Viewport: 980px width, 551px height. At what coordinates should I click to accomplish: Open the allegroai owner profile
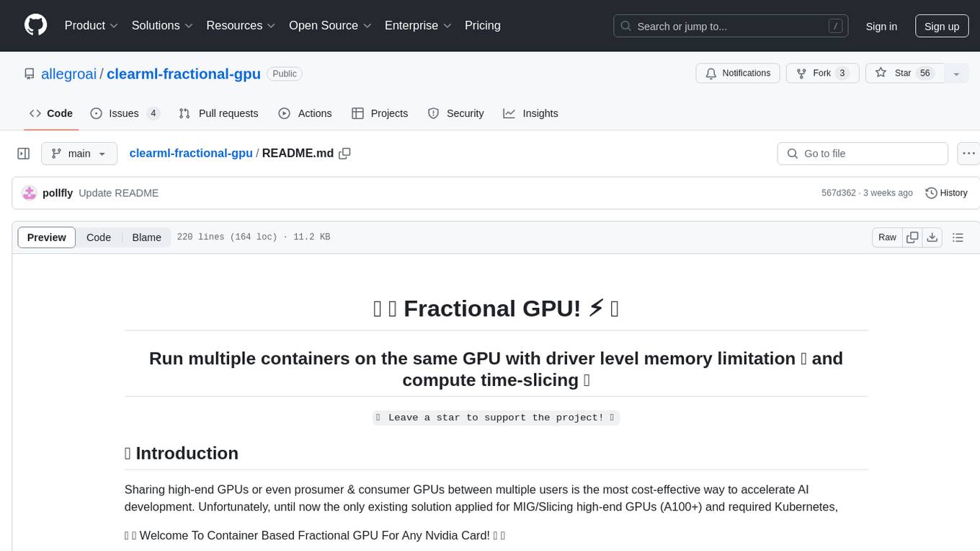click(69, 74)
